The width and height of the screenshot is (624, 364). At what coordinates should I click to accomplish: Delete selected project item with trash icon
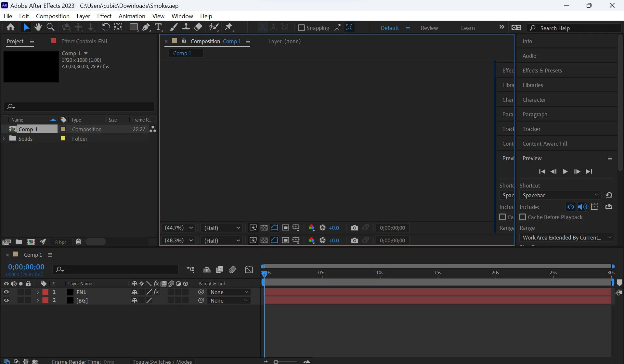pyautogui.click(x=78, y=242)
